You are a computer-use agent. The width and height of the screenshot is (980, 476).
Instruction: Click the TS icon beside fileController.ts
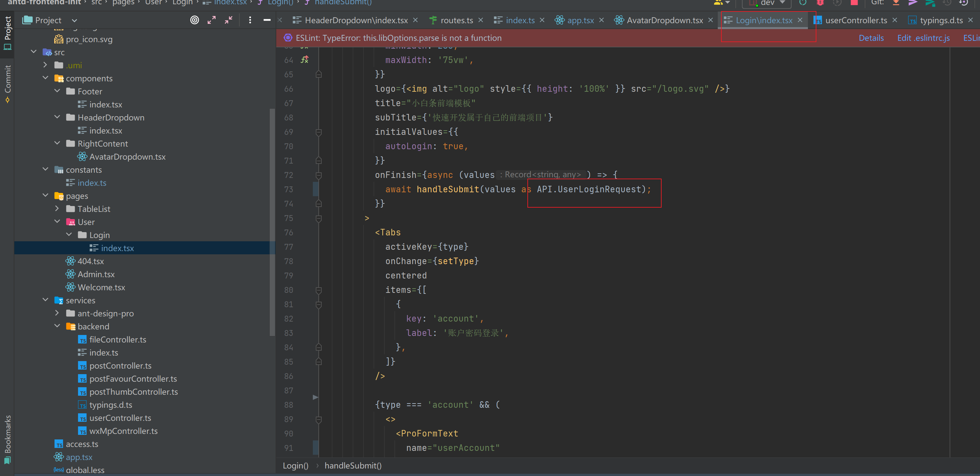(x=82, y=340)
